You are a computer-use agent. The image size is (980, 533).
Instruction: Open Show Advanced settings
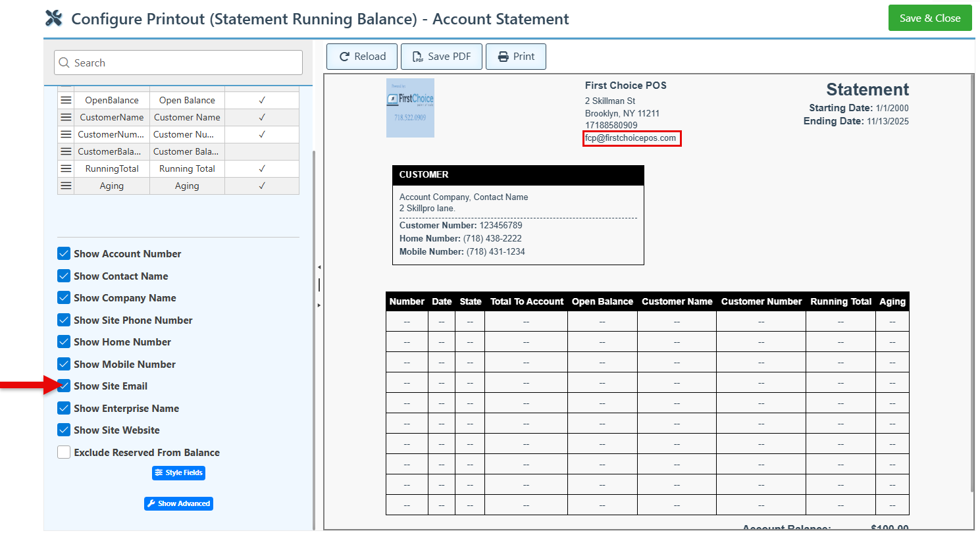pyautogui.click(x=178, y=503)
